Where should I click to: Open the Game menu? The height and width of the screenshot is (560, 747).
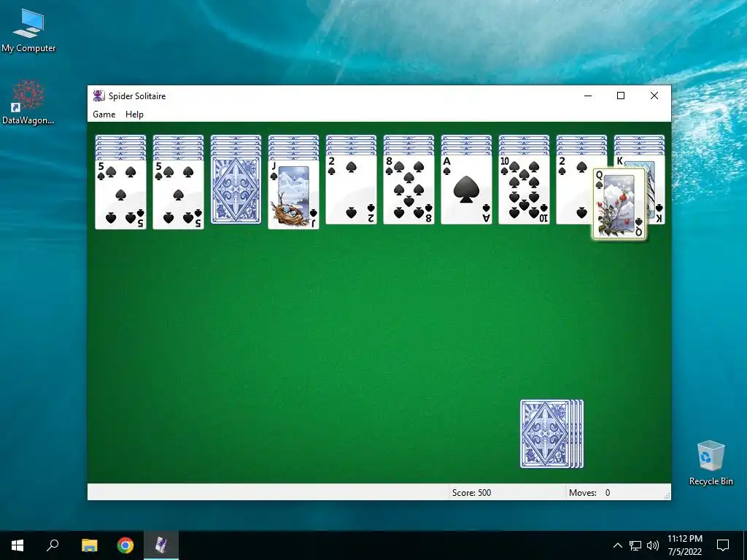point(104,114)
